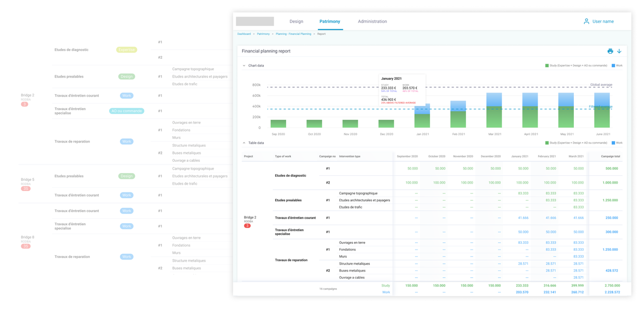The height and width of the screenshot is (310, 644).
Task: Toggle the Expertise chip on Etudes de diagnostic
Action: [126, 49]
